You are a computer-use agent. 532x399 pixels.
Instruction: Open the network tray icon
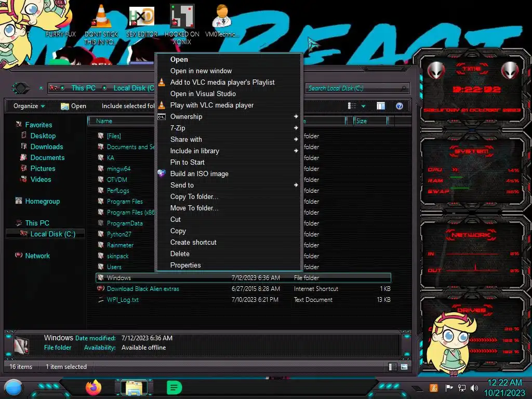[462, 388]
